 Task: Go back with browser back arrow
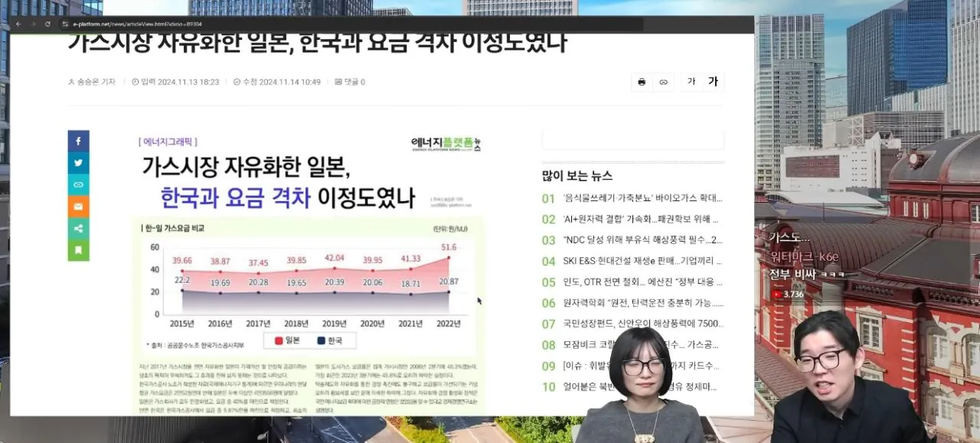click(18, 24)
